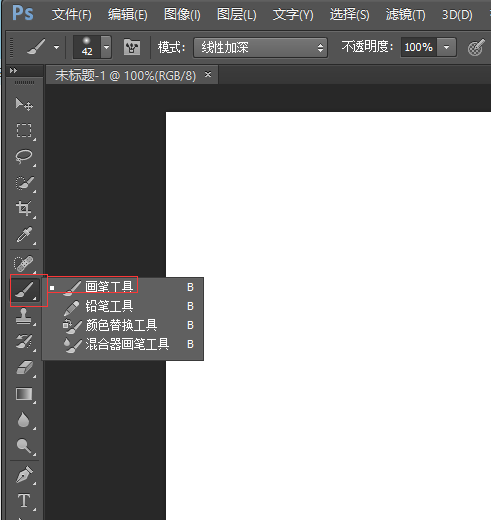491x520 pixels.
Task: Open brush preset picker size 42
Action: (92, 47)
